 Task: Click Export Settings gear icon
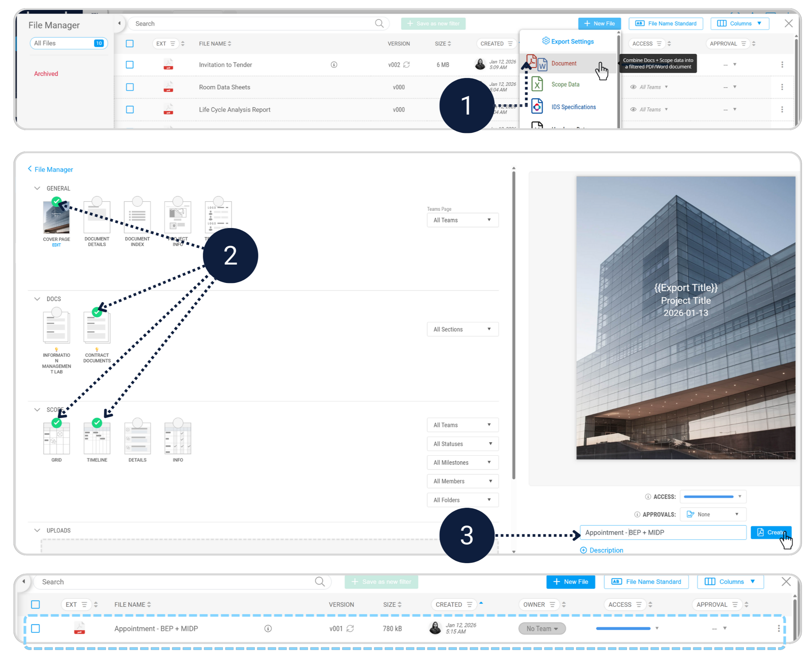[546, 41]
